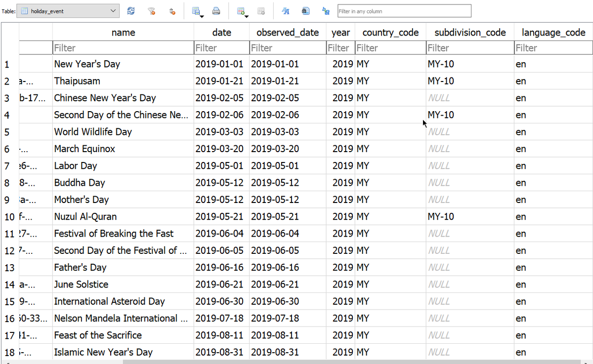Image resolution: width=593 pixels, height=364 pixels.
Task: Click the date column filter box
Action: pos(221,48)
